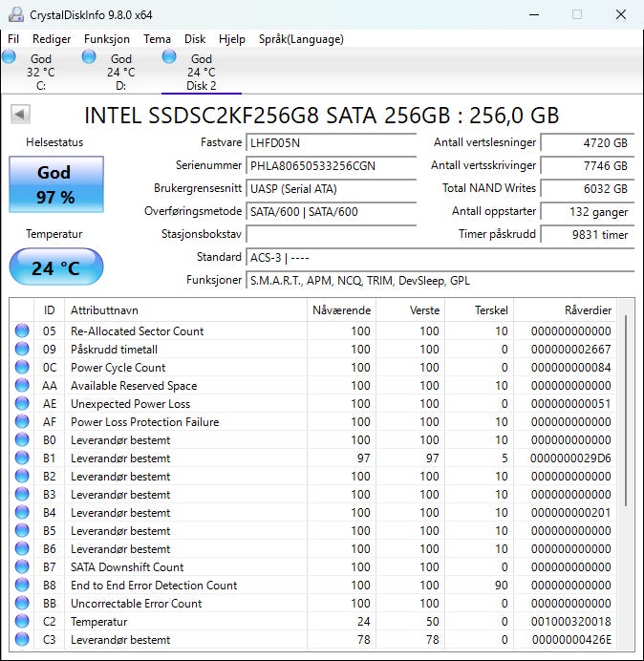644x661 pixels.
Task: Click status orb beside Available Reserved Space
Action: pyautogui.click(x=22, y=386)
